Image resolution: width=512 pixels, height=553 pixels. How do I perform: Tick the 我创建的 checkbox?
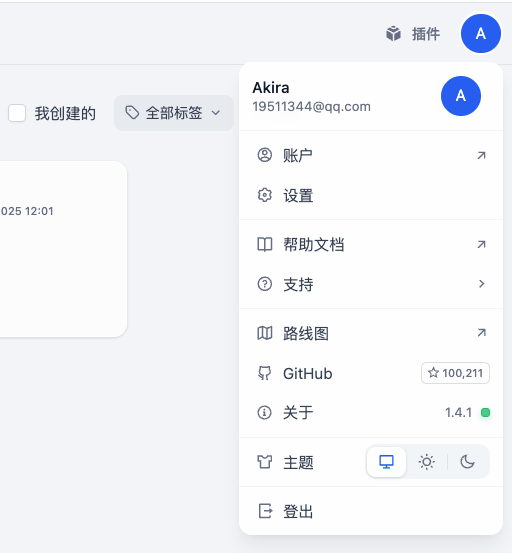point(17,113)
